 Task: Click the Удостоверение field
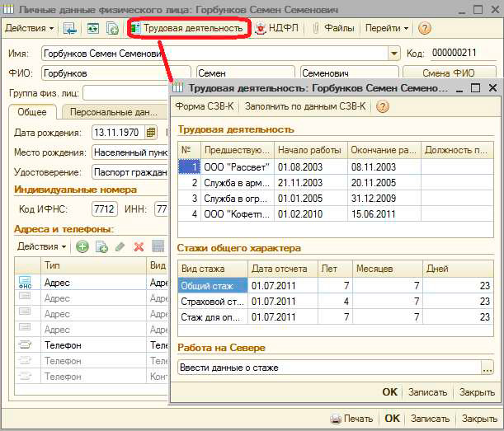pyautogui.click(x=130, y=172)
